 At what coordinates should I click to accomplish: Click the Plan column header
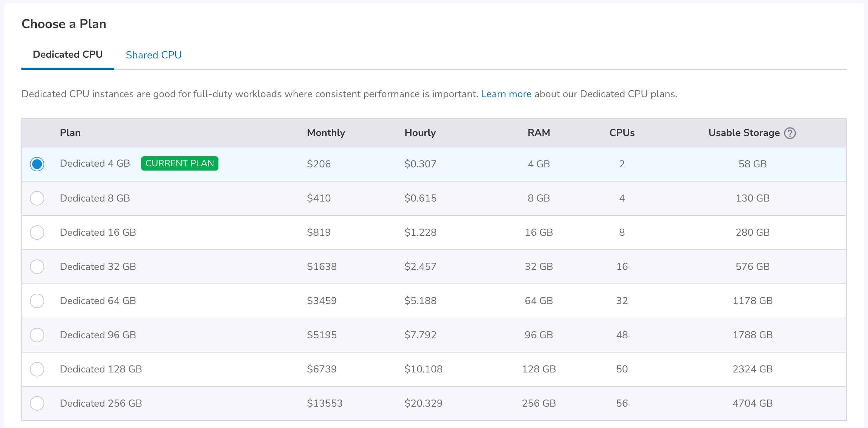click(70, 133)
